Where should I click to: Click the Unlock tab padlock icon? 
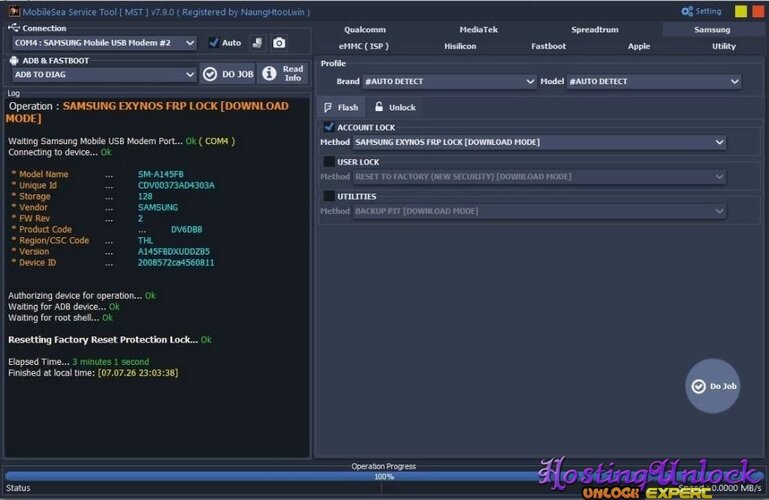coord(379,106)
